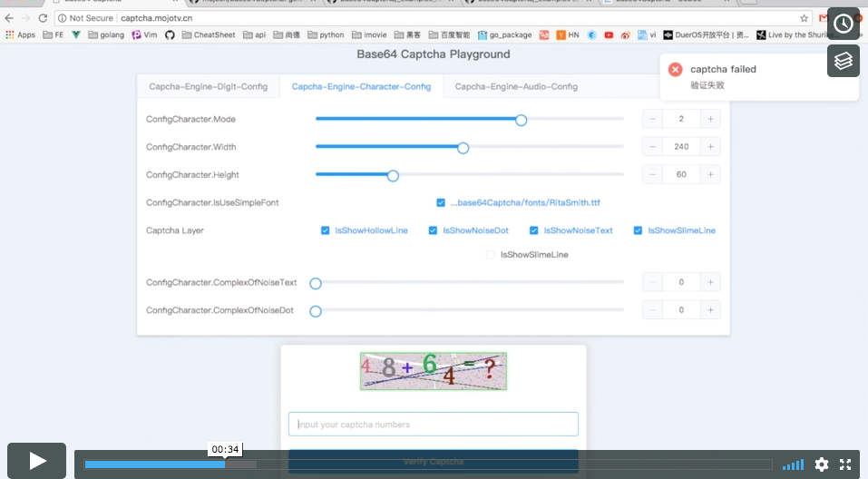Click the Width value field showing 240
Image resolution: width=868 pixels, height=479 pixels.
pyautogui.click(x=681, y=147)
